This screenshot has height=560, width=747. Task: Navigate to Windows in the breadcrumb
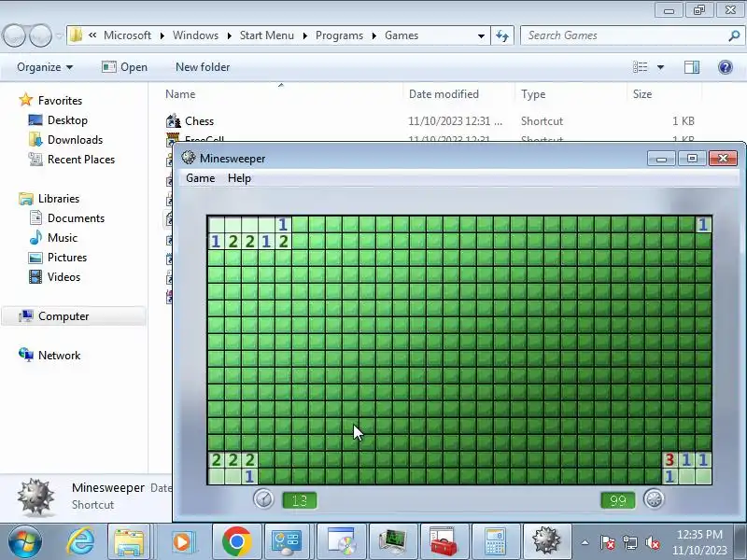click(x=195, y=35)
